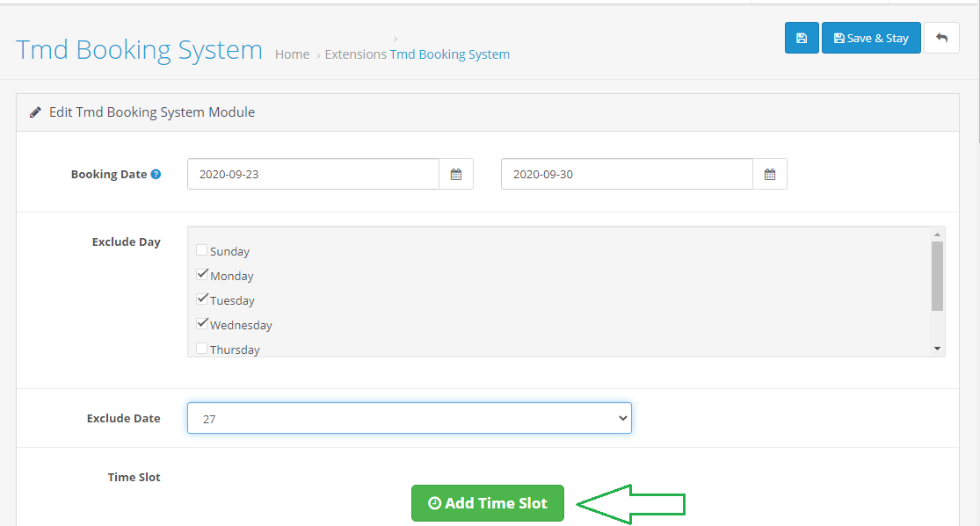Screen dimensions: 980x526
Task: Click the Booking Date help icon
Action: click(156, 174)
